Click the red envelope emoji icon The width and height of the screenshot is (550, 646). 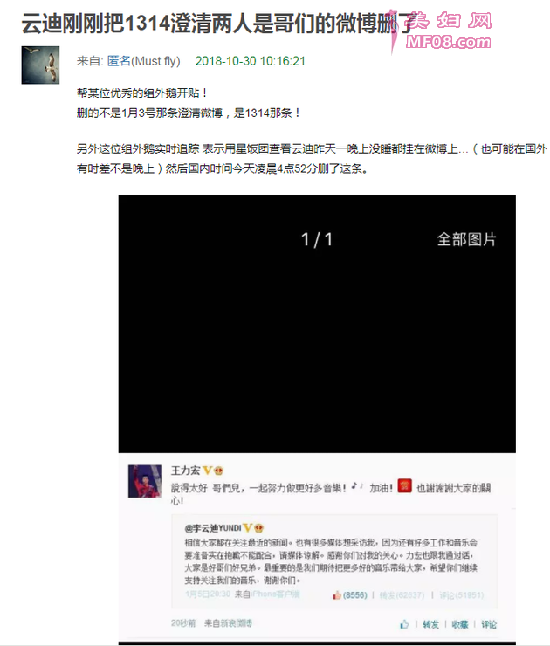[x=404, y=486]
